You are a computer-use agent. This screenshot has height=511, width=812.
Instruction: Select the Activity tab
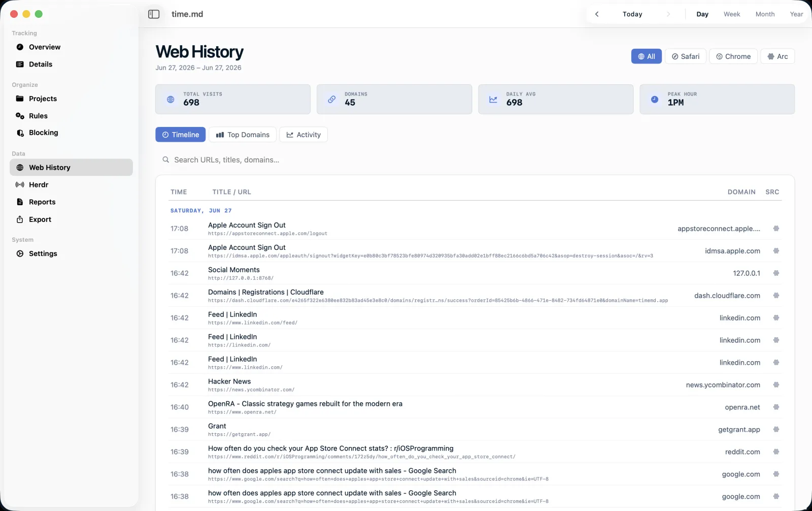pos(303,135)
